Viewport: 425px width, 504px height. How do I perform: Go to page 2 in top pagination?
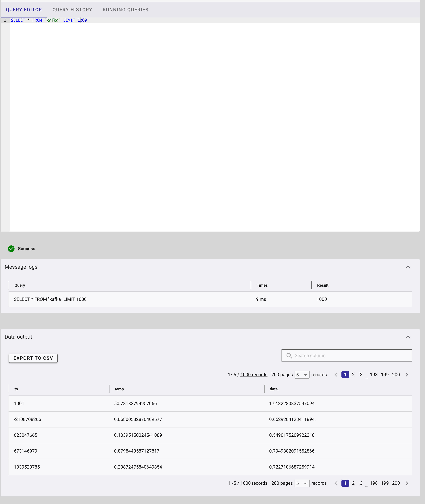(353, 375)
